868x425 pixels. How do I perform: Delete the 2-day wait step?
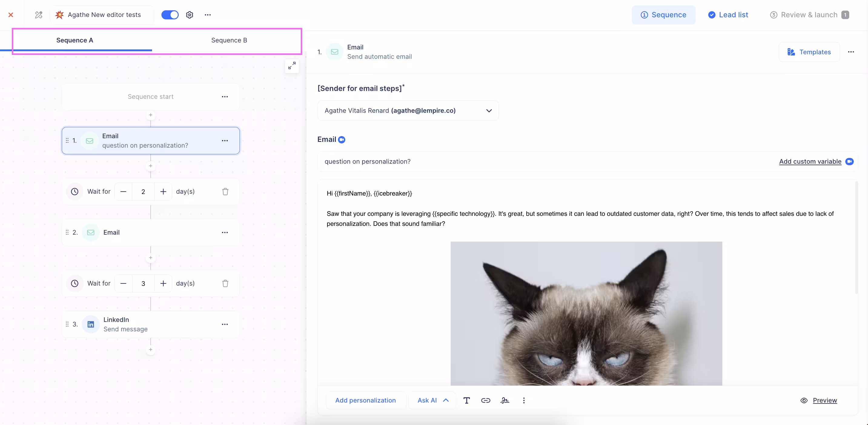(225, 192)
